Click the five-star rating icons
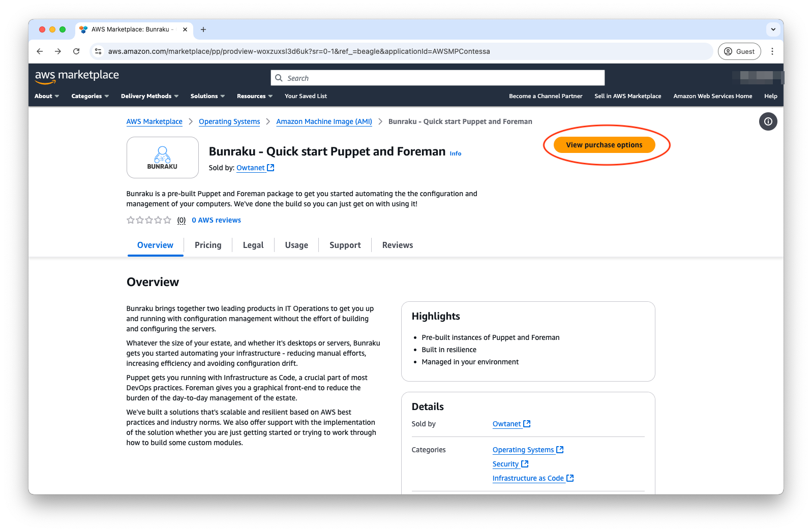The width and height of the screenshot is (812, 532). [149, 220]
